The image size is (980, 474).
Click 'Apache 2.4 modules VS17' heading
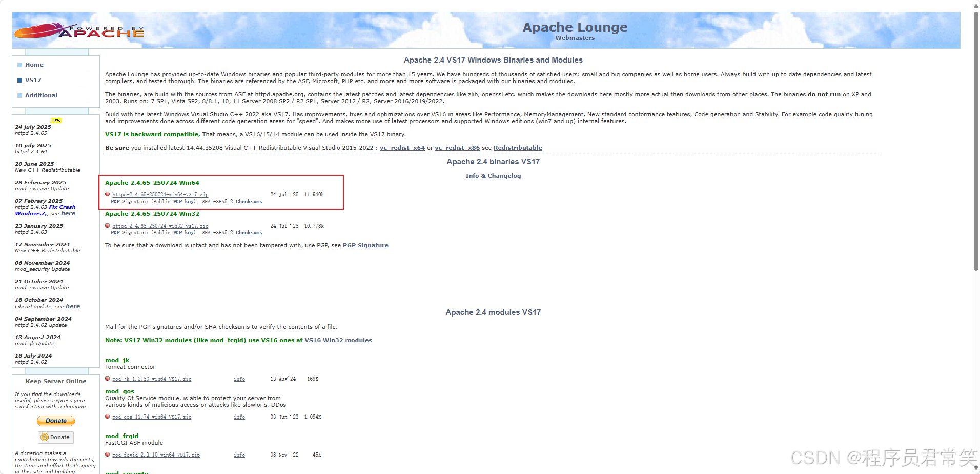(493, 312)
